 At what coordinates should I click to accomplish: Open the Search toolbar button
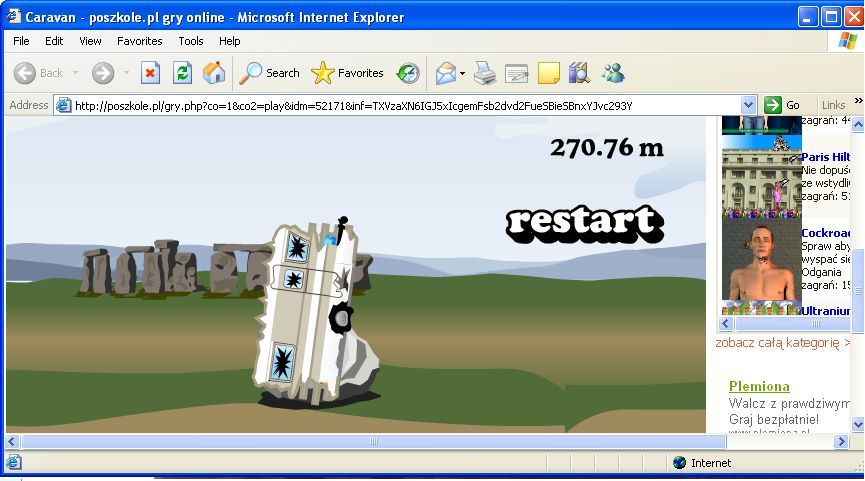click(x=269, y=73)
